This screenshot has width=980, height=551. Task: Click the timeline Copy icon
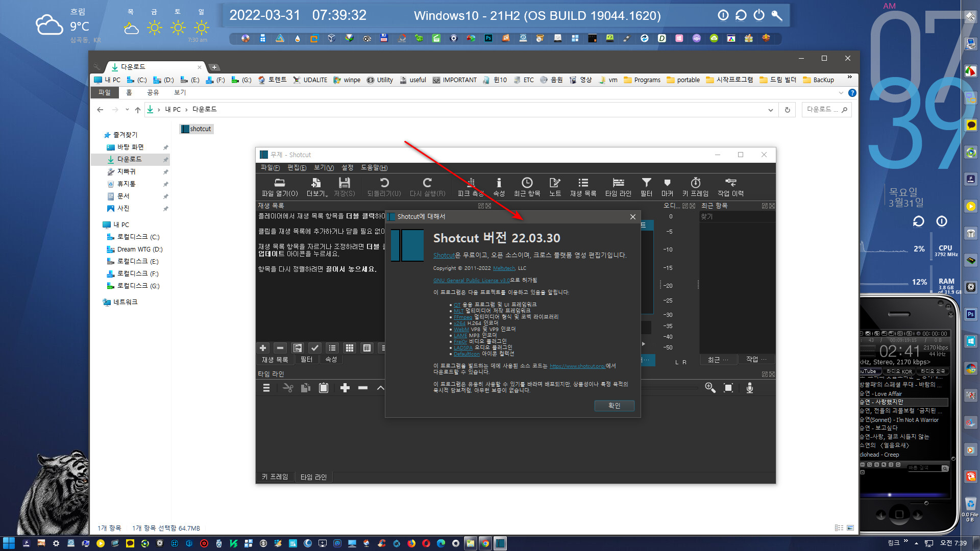coord(305,388)
